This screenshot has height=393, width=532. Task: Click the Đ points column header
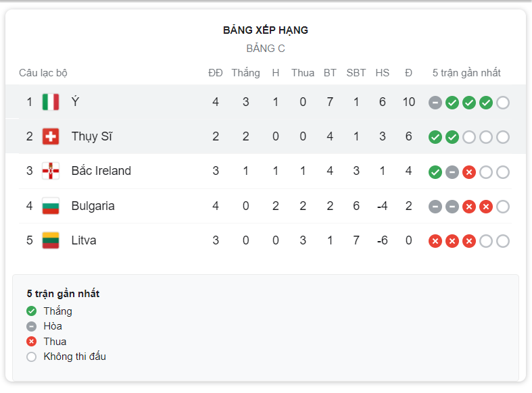pos(408,73)
